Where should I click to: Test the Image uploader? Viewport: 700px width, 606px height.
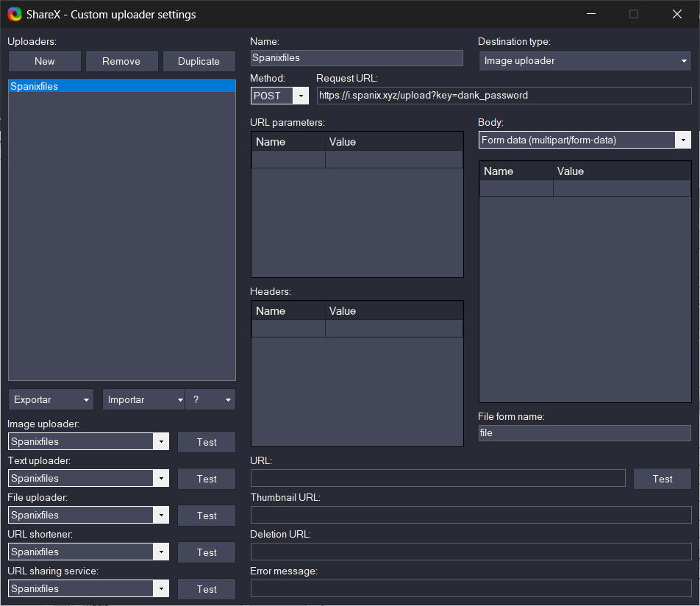(207, 442)
